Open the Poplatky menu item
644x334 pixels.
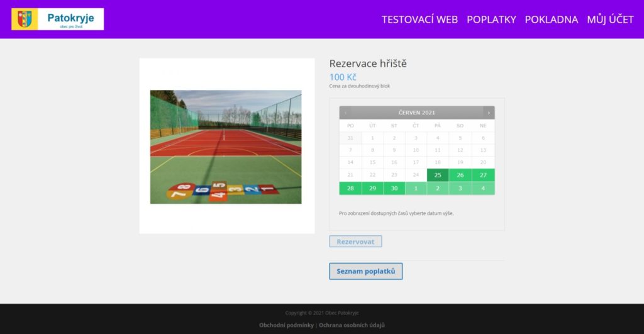pos(491,19)
